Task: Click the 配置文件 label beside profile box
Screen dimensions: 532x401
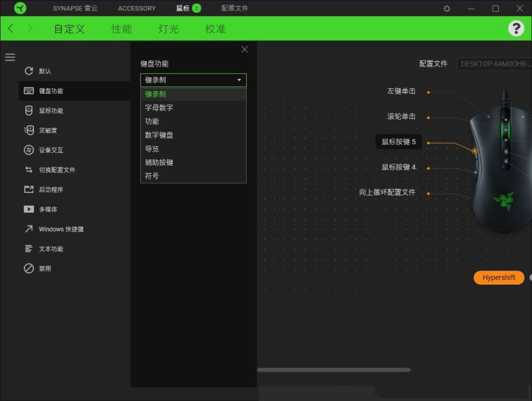Action: (x=434, y=64)
